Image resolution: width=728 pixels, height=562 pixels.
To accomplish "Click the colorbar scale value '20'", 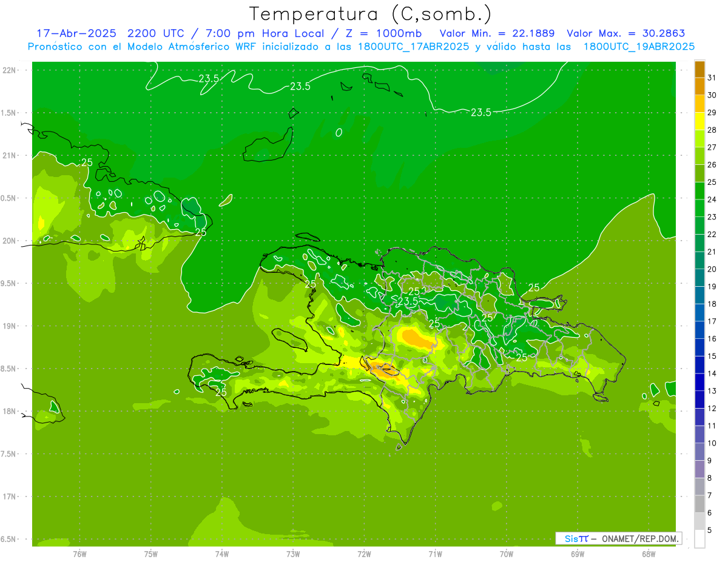I will [x=712, y=269].
